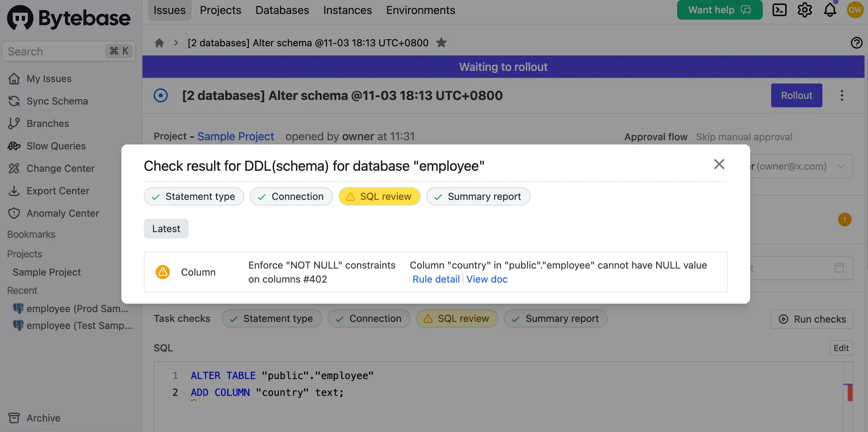Click SQL review in Task checks row
Image resolution: width=868 pixels, height=432 pixels.
pos(457,318)
